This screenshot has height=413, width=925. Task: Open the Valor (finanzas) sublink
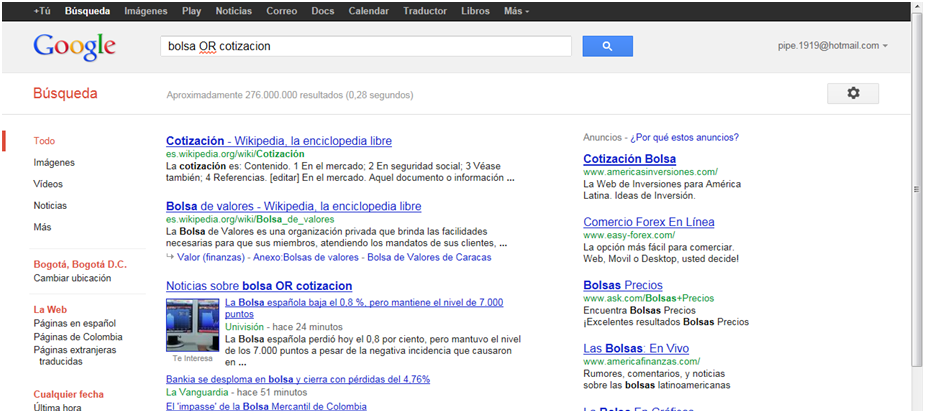pos(212,257)
